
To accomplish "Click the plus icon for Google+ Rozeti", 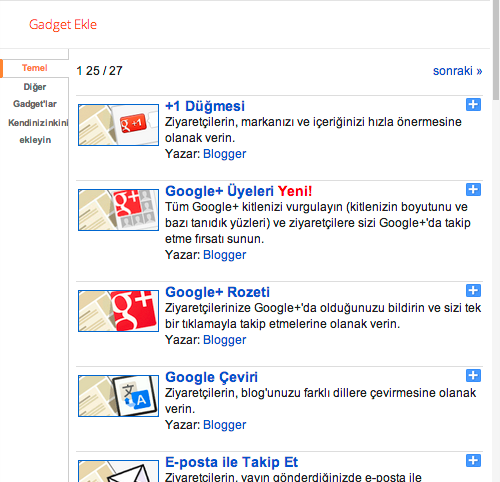I will [x=473, y=291].
